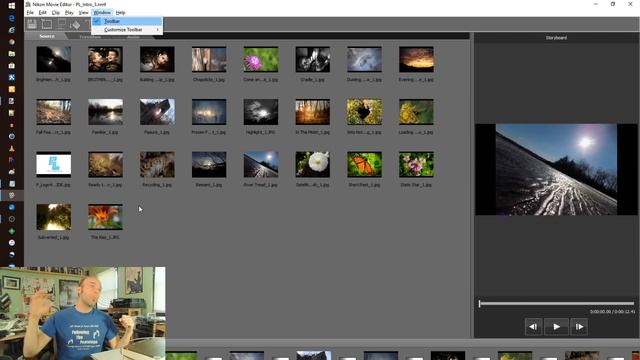
Task: Open Internet Explorer from the taskbar
Action: tap(12, 30)
